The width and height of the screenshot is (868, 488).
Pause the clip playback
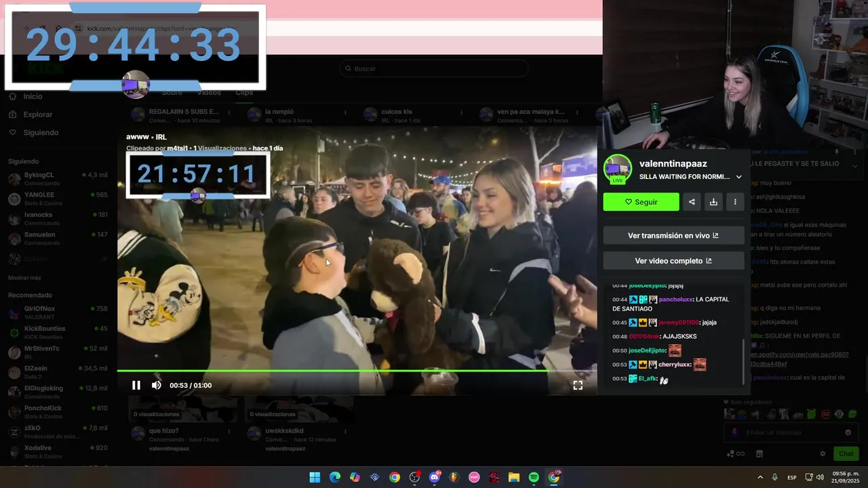[136, 385]
